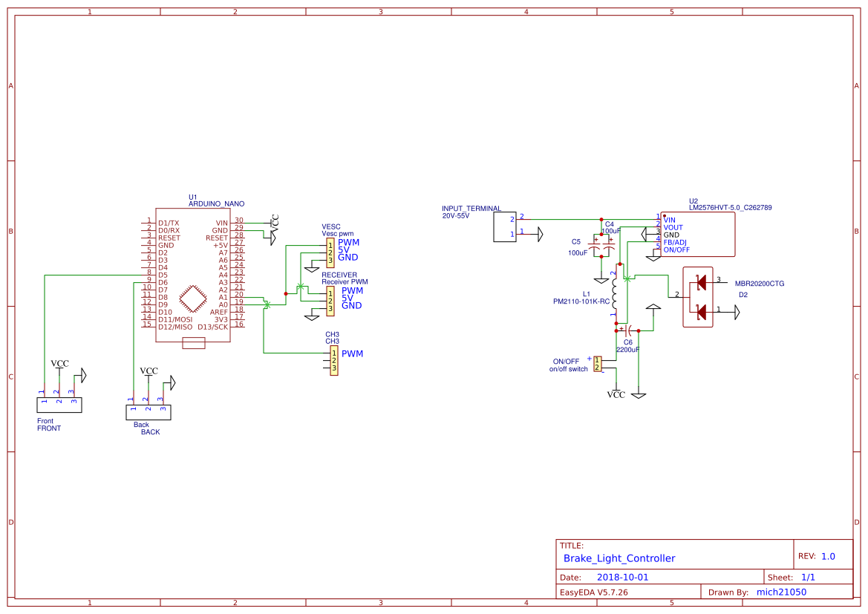Click the PWM label beside the CH3 header

(x=352, y=354)
